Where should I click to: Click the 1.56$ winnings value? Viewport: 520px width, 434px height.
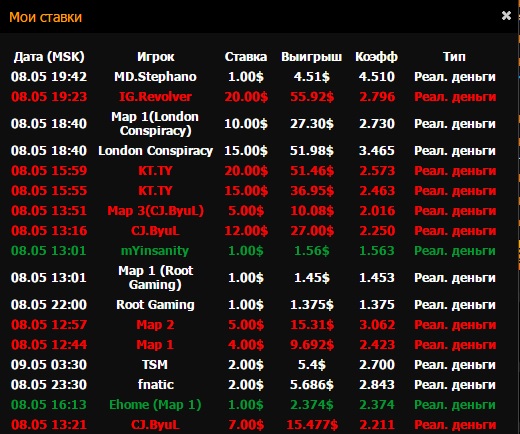[x=312, y=251]
